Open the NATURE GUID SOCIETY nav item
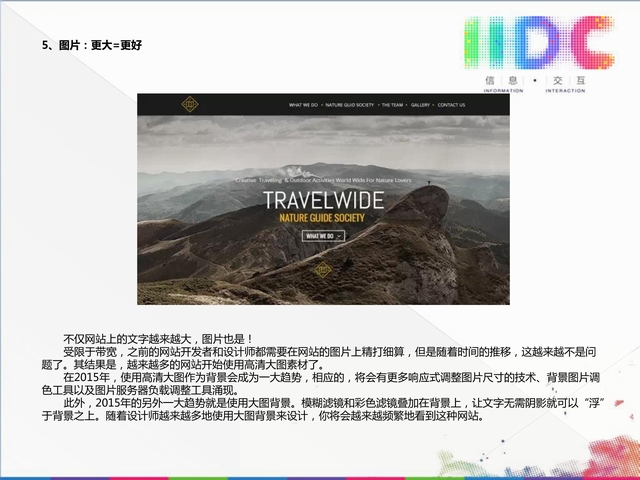This screenshot has width=640, height=480. pyautogui.click(x=350, y=105)
